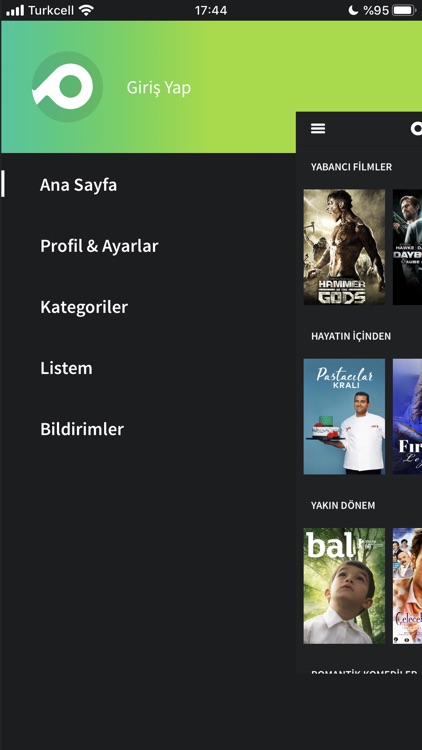
Task: Click the white search icon in top bar
Action: pyautogui.click(x=416, y=128)
